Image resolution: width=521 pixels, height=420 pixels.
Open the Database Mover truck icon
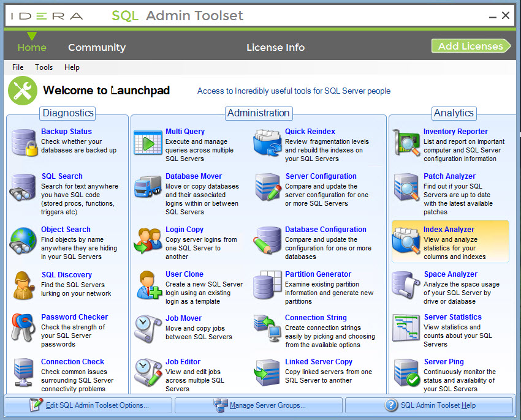click(x=147, y=187)
